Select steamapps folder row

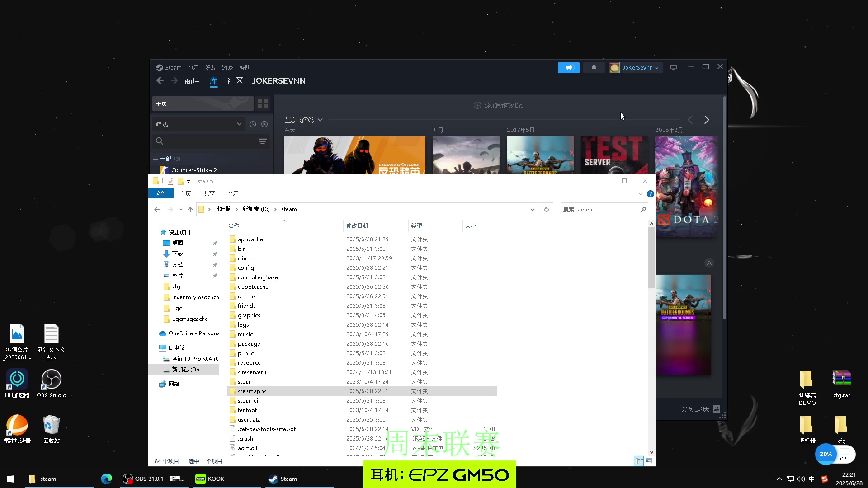pos(362,391)
